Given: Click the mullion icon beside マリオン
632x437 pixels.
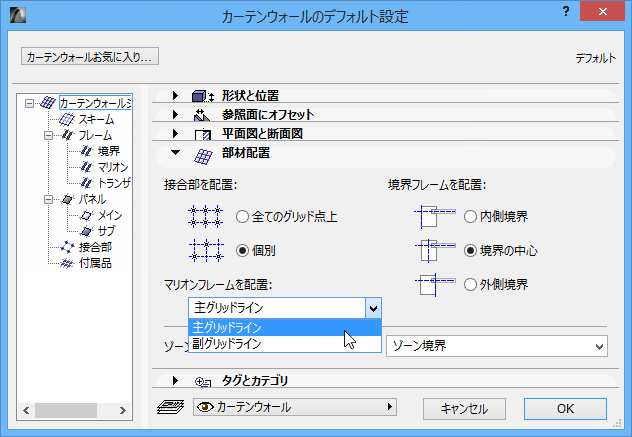Looking at the screenshot, I should tap(86, 167).
